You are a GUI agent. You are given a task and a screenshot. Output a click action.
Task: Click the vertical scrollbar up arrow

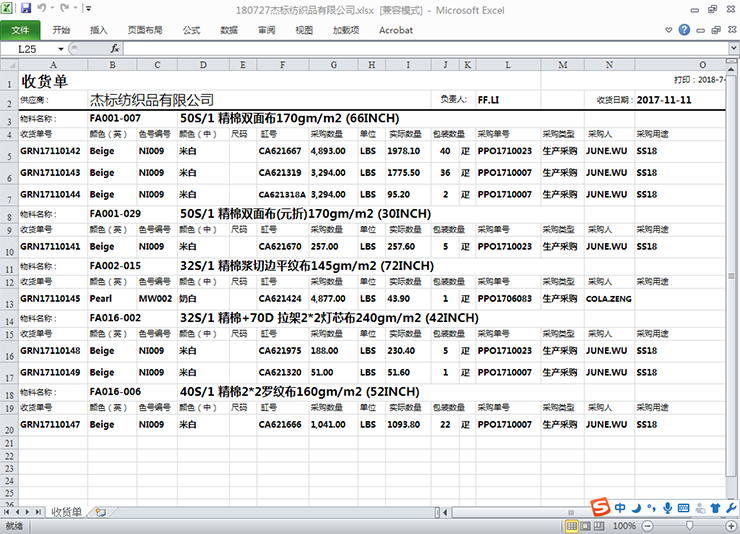tap(731, 69)
